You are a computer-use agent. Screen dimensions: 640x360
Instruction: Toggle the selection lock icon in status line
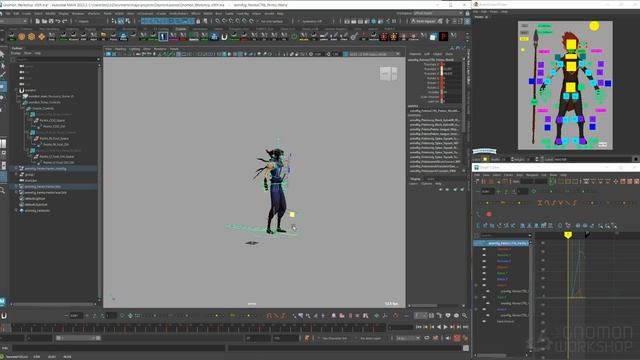click(x=198, y=21)
